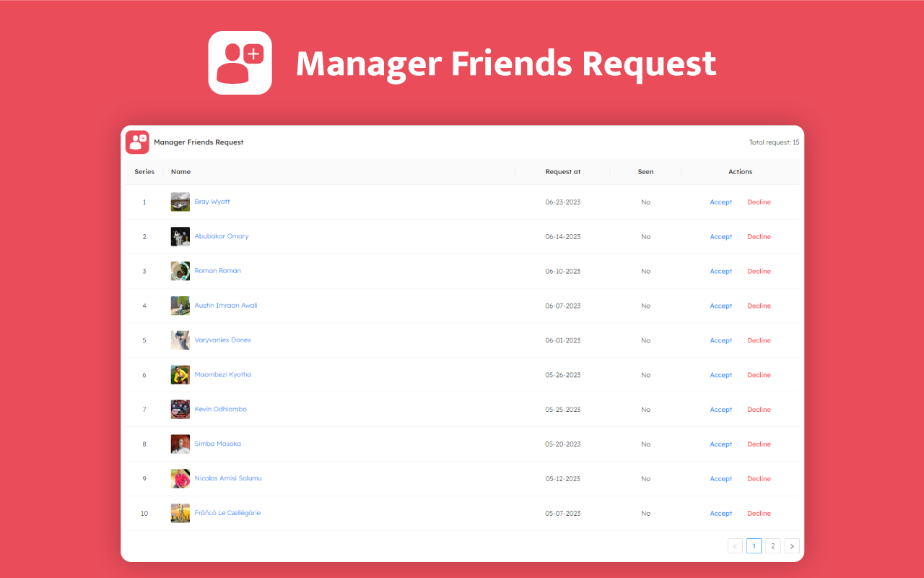Click the friend request logo in the banner
The image size is (924, 578).
(240, 63)
